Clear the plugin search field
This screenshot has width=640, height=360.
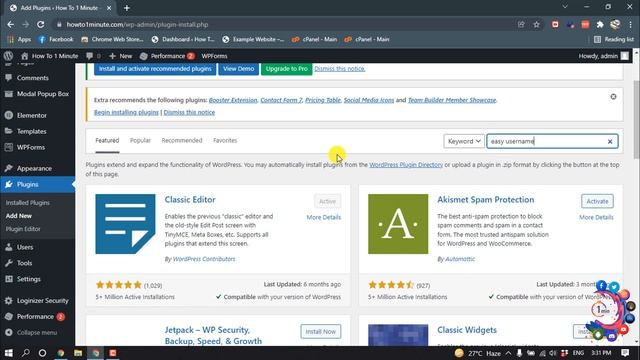click(x=610, y=142)
